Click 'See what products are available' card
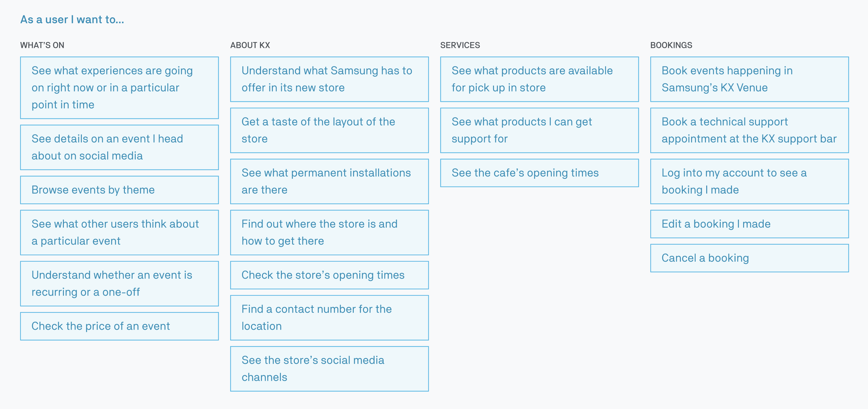 539,79
